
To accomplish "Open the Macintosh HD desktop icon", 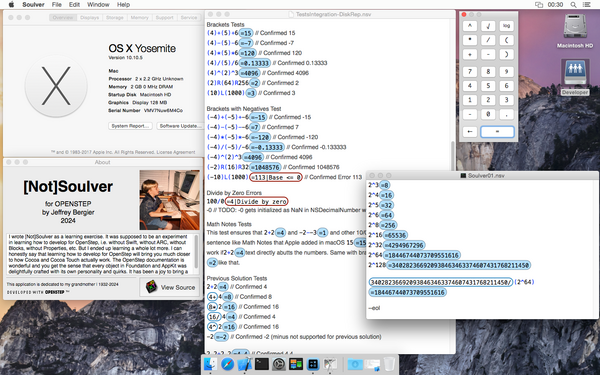I will click(575, 31).
